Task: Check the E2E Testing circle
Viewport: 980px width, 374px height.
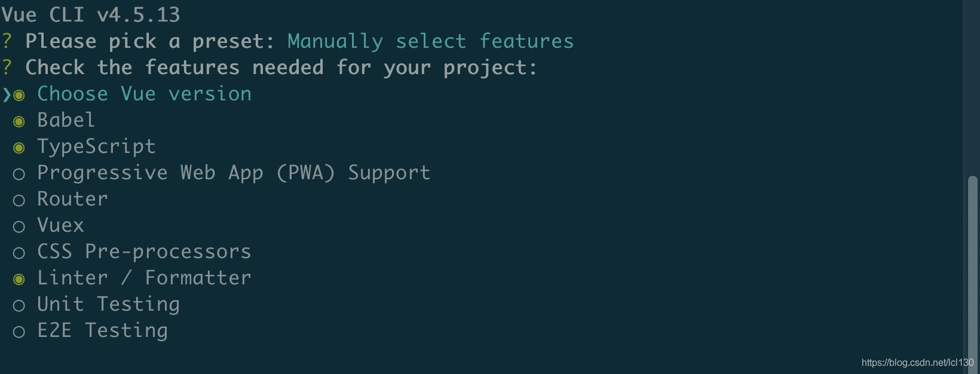Action: pos(19,332)
